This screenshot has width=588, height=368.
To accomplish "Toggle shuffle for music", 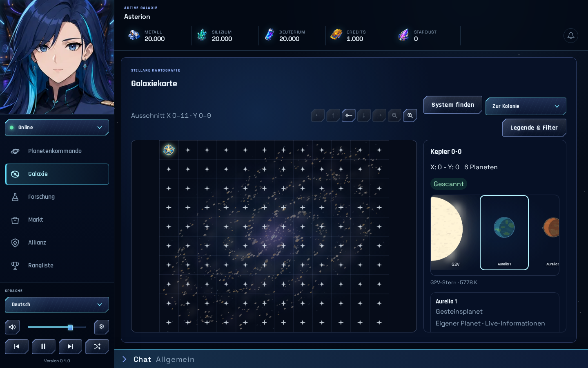I will pos(97,346).
